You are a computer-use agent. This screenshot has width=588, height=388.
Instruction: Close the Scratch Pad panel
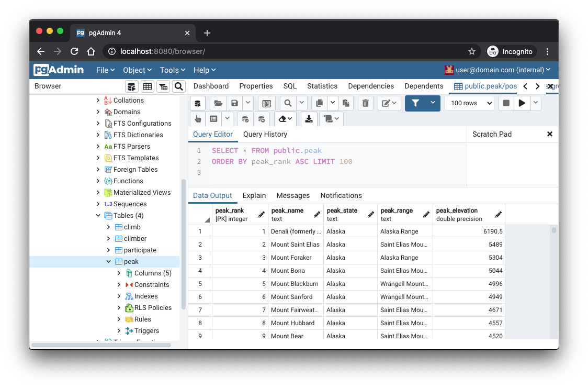(550, 135)
